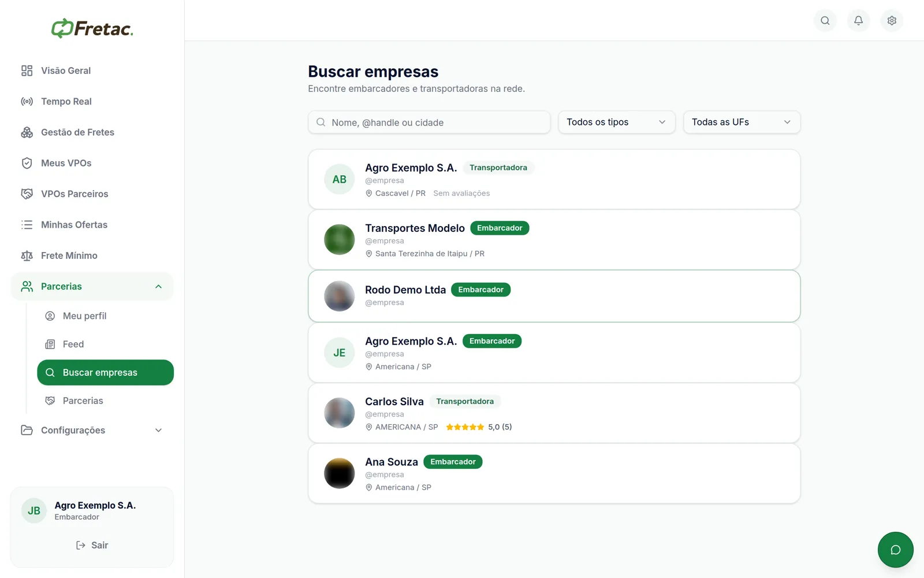Open settings gear in header

pyautogui.click(x=892, y=21)
